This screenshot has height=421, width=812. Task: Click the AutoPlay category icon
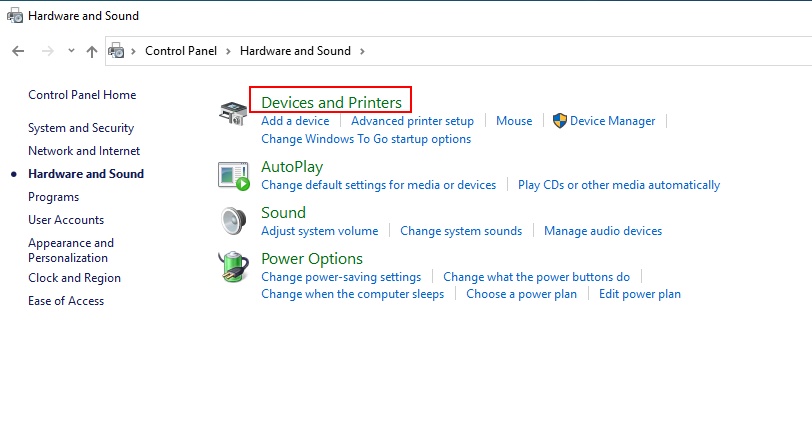[234, 176]
